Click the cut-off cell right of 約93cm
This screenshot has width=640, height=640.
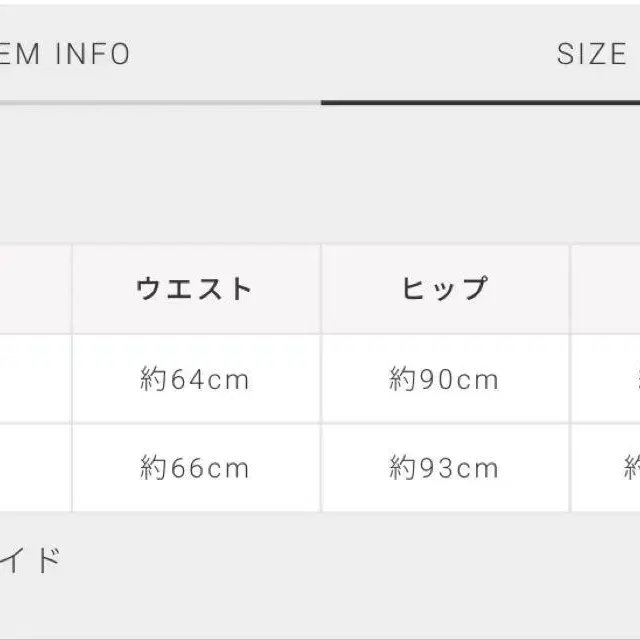(606, 468)
